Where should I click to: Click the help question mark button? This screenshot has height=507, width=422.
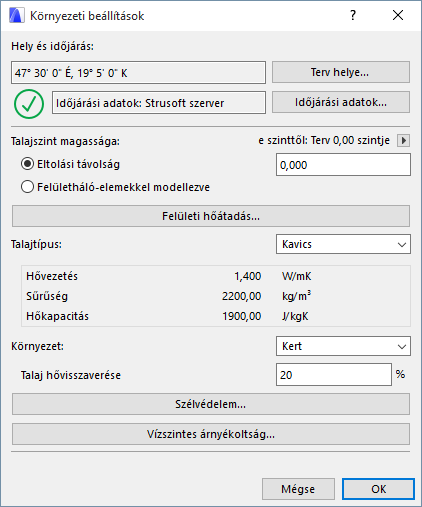(353, 15)
